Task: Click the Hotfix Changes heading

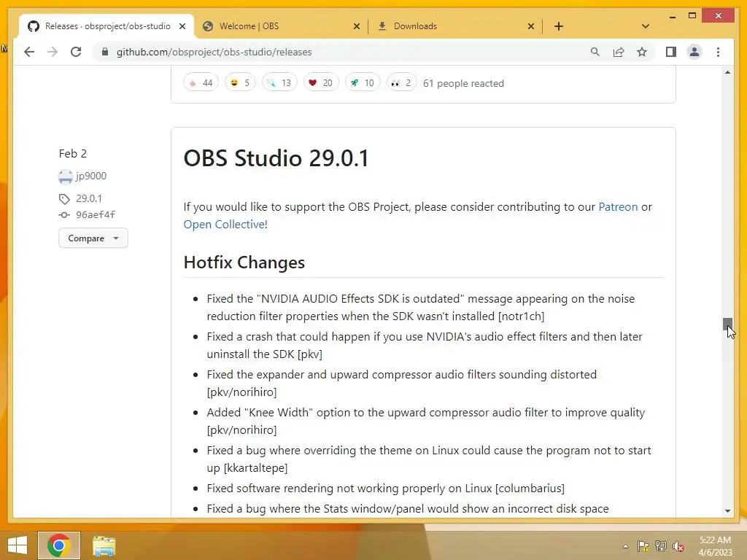Action: 244,262
